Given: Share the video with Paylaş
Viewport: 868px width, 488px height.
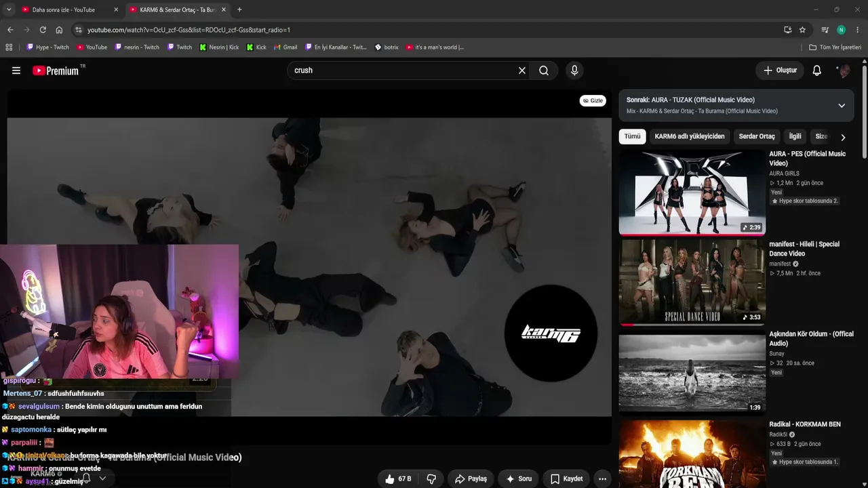Looking at the screenshot, I should [471, 479].
